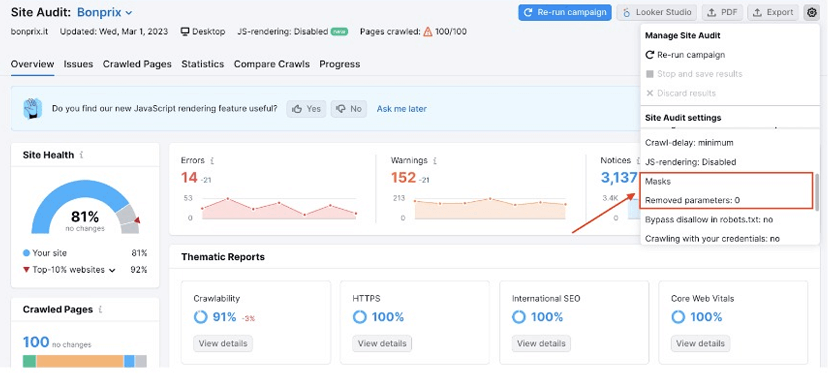Viewport: 828px width, 381px height.
Task: Click the Re-run campaign refresh icon in menu
Action: click(x=650, y=55)
